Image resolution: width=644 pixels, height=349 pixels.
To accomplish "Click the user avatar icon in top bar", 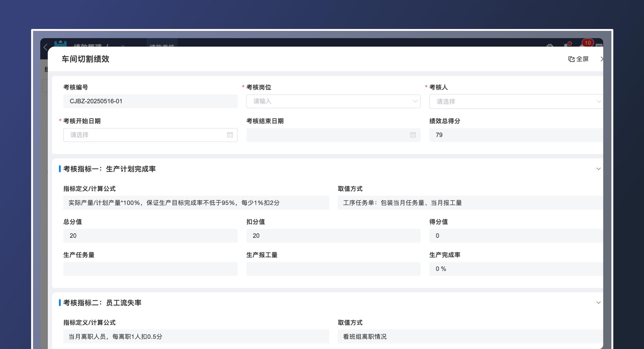I will [x=566, y=46].
